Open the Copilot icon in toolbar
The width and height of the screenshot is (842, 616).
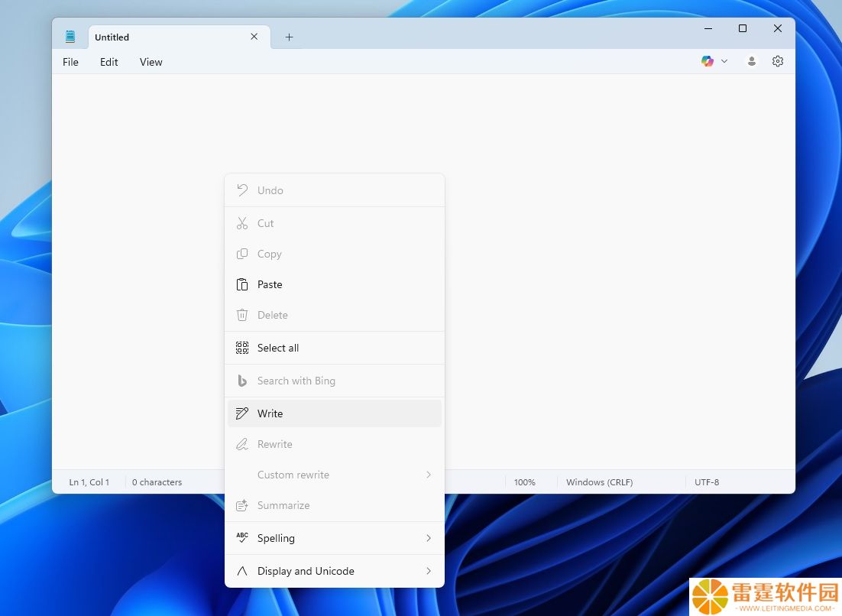(708, 61)
